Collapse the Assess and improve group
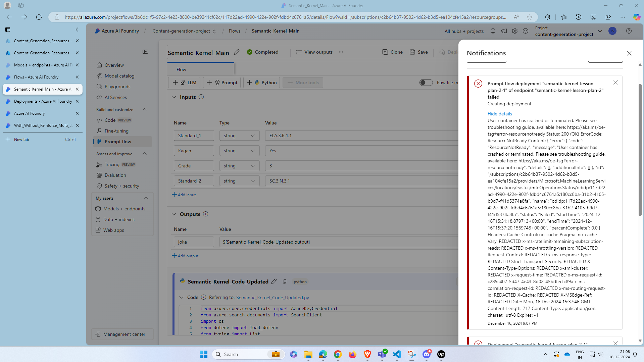The image size is (644, 362). pos(145,154)
